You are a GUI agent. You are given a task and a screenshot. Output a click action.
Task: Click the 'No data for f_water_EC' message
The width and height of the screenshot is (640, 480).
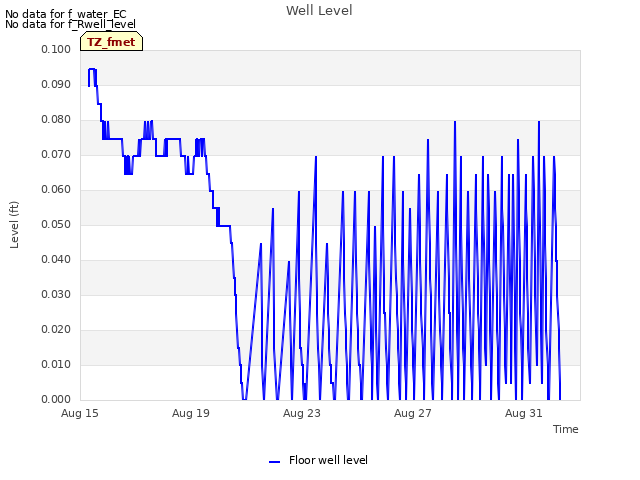tap(66, 14)
